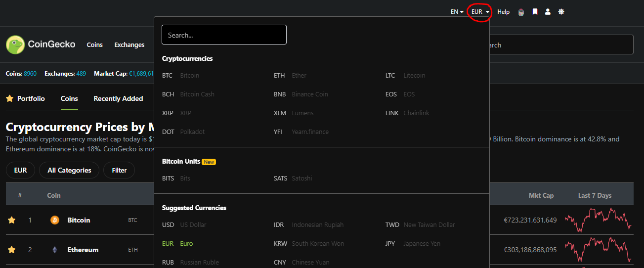Toggle the light/dark theme sun icon
The image size is (644, 268).
(561, 12)
